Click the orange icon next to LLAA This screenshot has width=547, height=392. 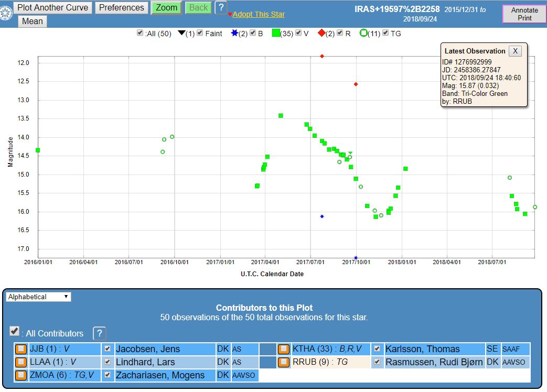click(20, 362)
